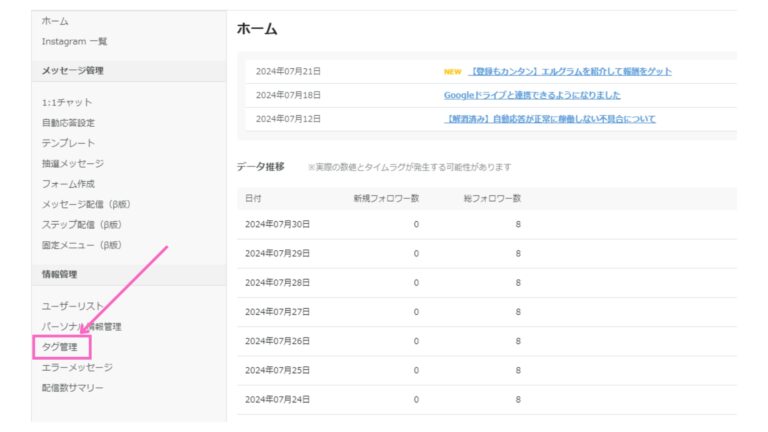Open the 自動応答 不具合 notice link
768x432 pixels.
(550, 119)
